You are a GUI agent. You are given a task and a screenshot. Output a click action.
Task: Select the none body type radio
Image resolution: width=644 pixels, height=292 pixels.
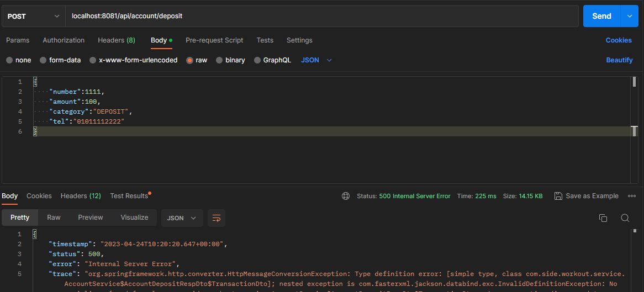(9, 60)
